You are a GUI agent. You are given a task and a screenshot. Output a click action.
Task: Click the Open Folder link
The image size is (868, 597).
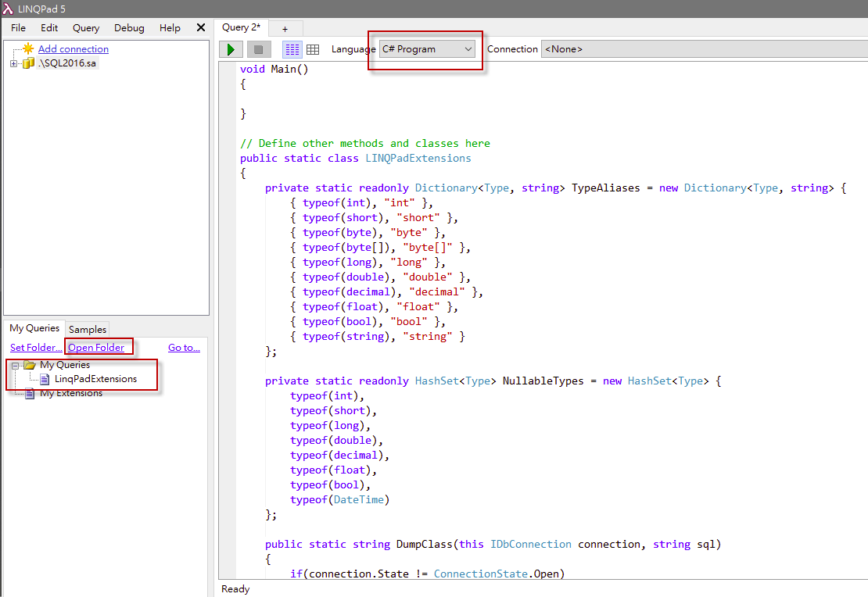(96, 348)
